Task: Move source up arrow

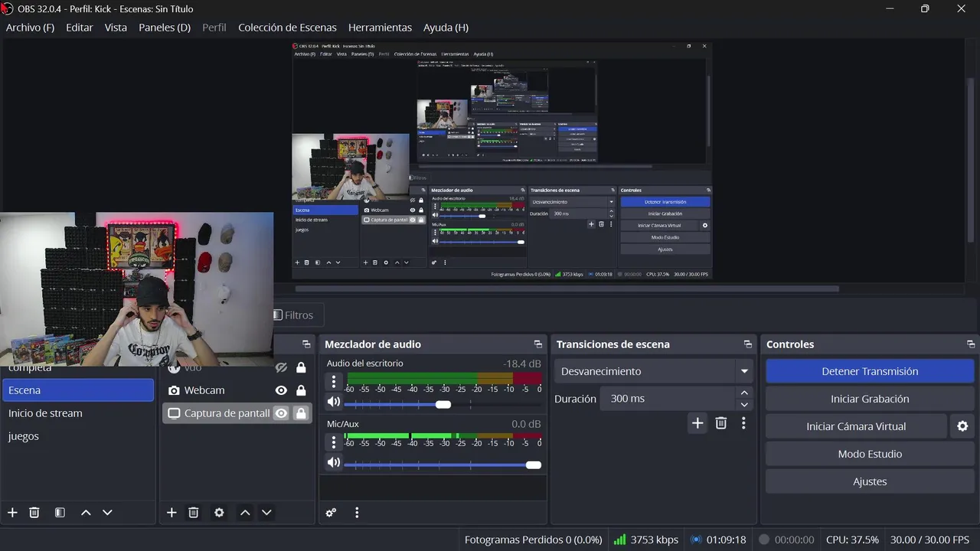Action: pyautogui.click(x=245, y=513)
